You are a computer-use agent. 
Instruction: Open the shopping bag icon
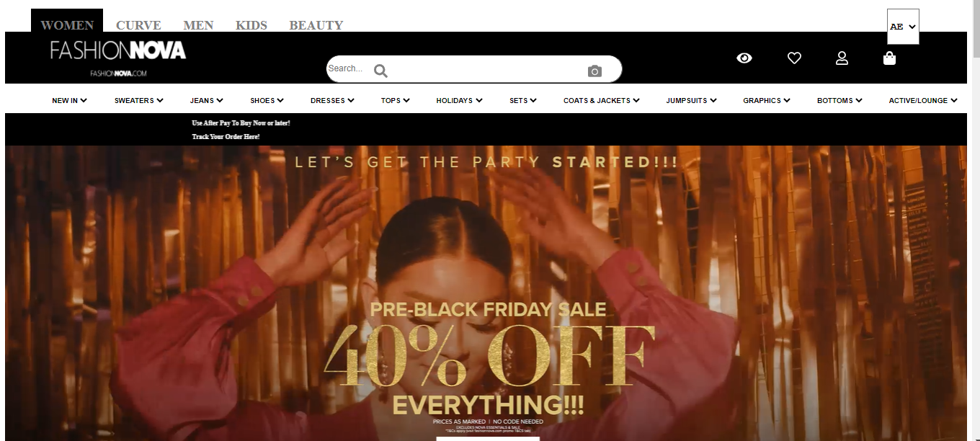(889, 58)
